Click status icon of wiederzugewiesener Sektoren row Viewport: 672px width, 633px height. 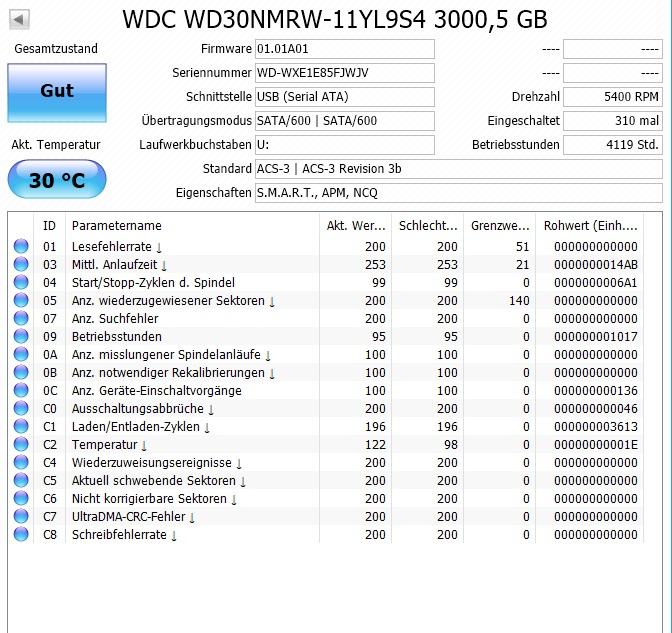click(21, 300)
